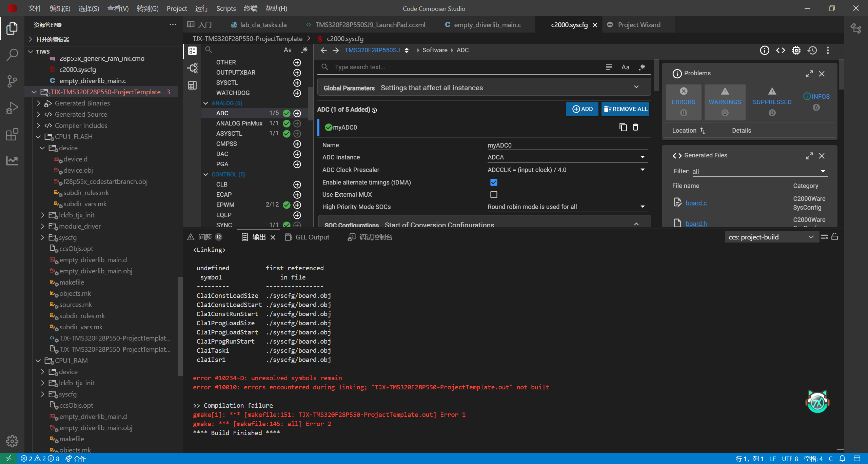Click the history icon in the SysConfig toolbar

pos(812,50)
